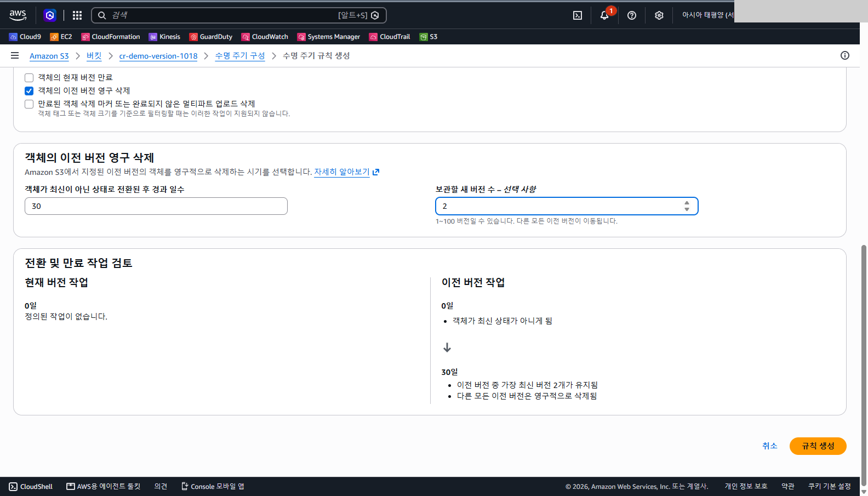
Task: Open Kinesis shortcut in favorites bar
Action: pos(164,37)
